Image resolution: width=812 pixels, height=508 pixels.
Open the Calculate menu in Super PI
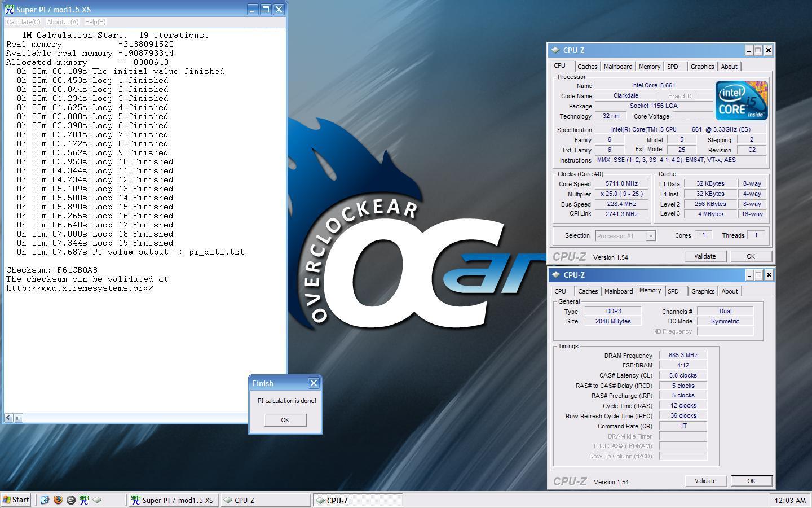23,22
